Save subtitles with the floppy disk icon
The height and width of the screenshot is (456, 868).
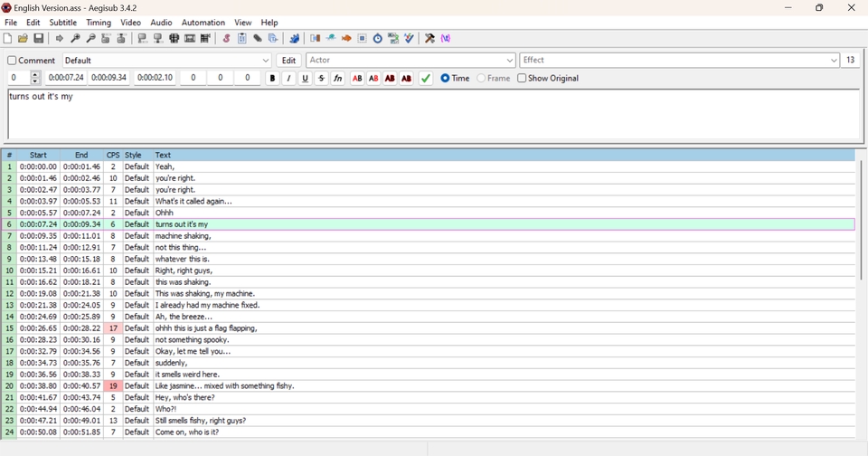click(39, 39)
